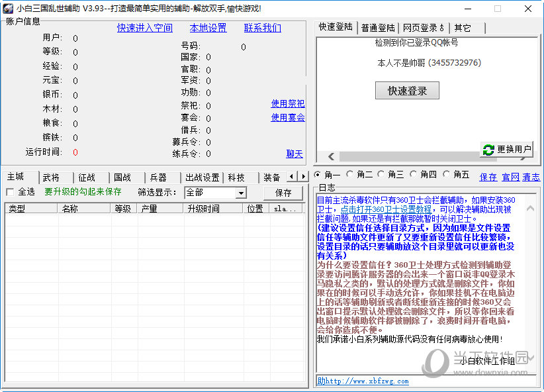
Task: Select the 角三 radio button
Action: [x=381, y=174]
